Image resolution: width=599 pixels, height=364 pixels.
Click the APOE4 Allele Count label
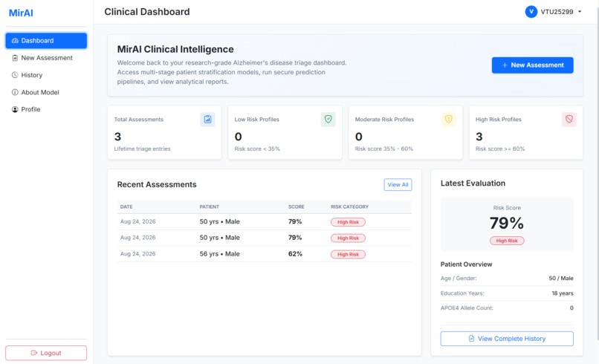[467, 308]
